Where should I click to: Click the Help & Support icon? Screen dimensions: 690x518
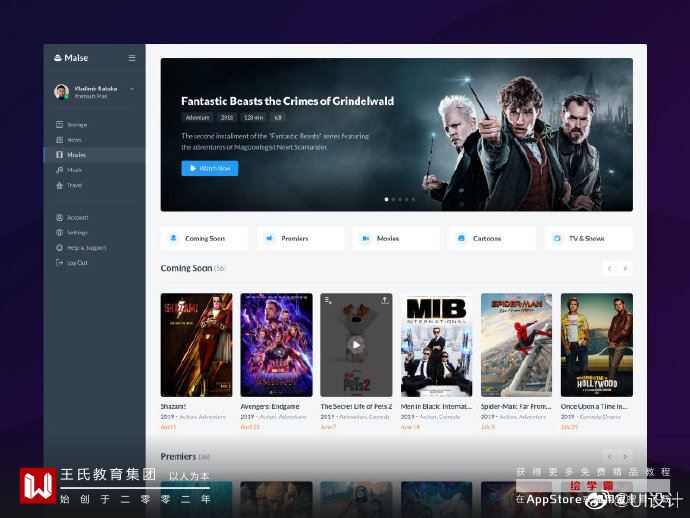(59, 248)
